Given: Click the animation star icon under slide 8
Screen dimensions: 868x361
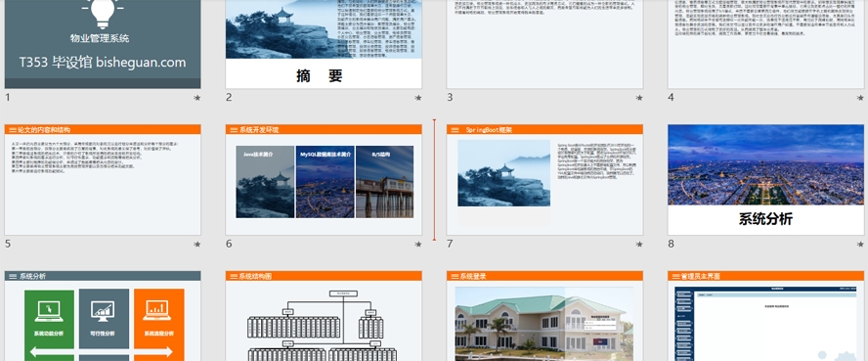Looking at the screenshot, I should coord(860,245).
